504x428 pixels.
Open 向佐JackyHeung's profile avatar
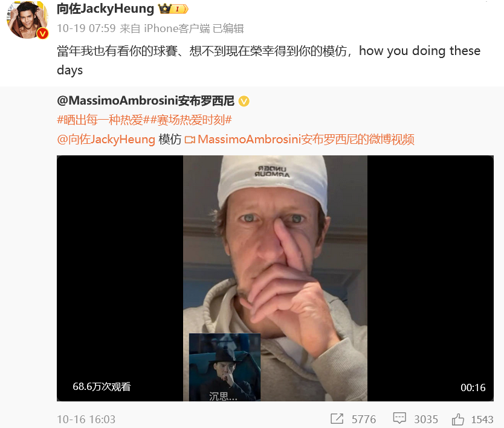coord(28,20)
